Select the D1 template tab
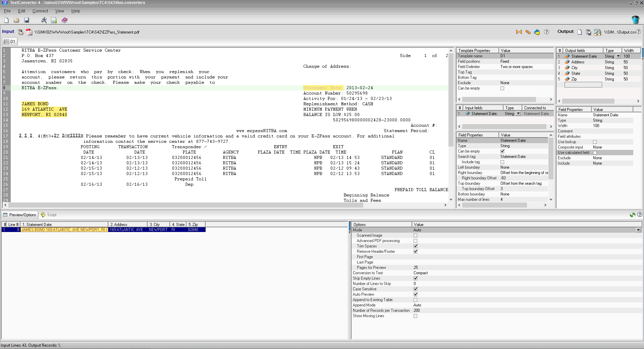Screen dimensions: 644x349 pos(10,42)
